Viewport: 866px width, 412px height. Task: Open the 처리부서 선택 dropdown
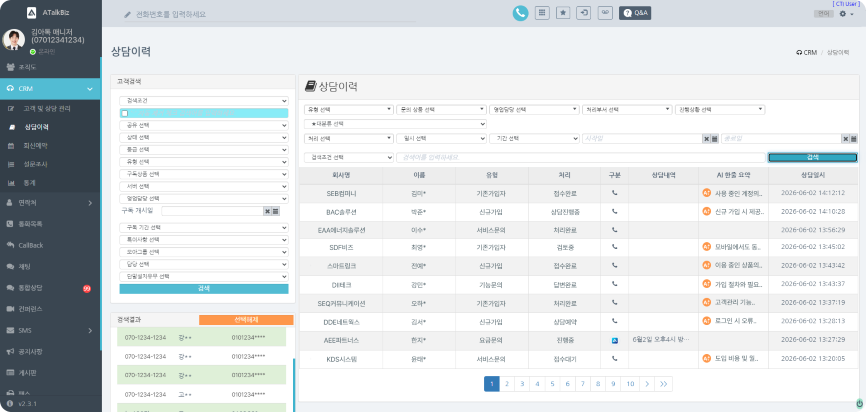[x=627, y=109]
